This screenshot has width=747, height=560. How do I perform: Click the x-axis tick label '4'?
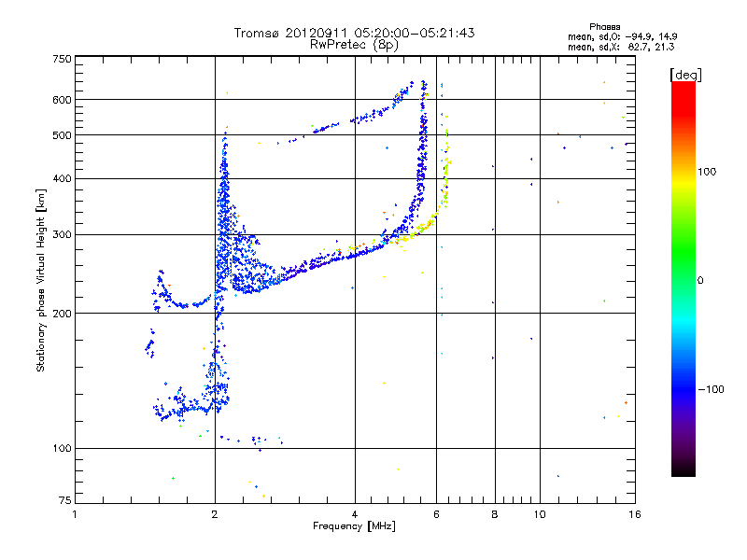355,514
